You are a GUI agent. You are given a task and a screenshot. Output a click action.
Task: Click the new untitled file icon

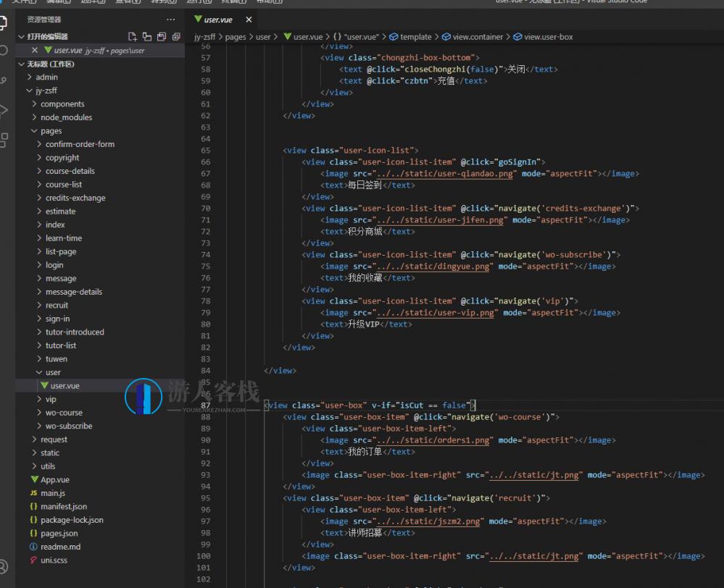[132, 36]
